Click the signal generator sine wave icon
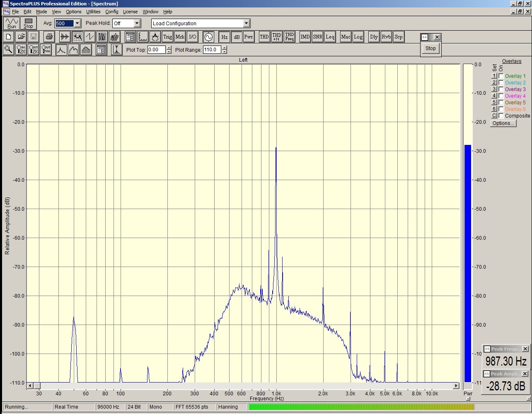Viewport: 532px width, 414px height. pos(208,37)
